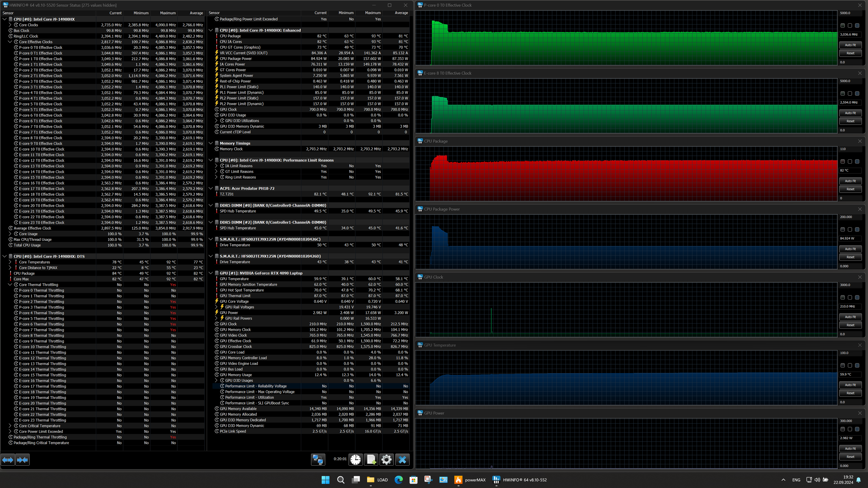The height and width of the screenshot is (488, 868).
Task: Click blue color swatch in GPU Power graph
Action: (857, 429)
